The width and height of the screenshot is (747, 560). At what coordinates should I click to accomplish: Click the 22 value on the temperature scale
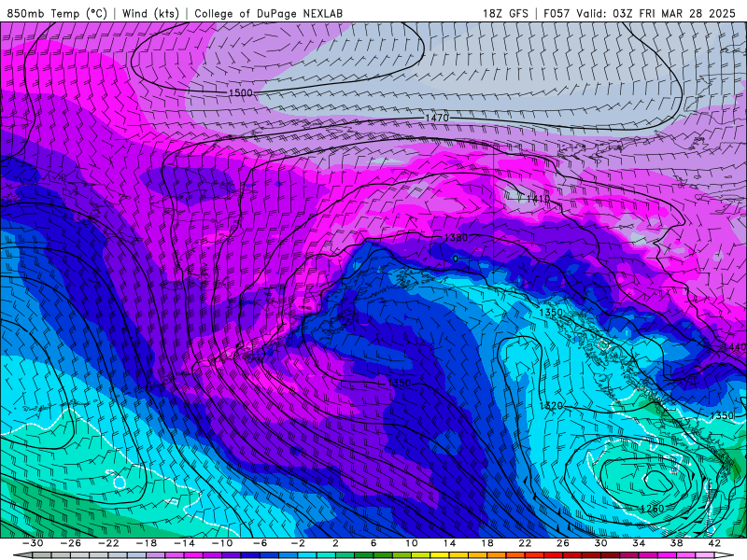(x=525, y=543)
